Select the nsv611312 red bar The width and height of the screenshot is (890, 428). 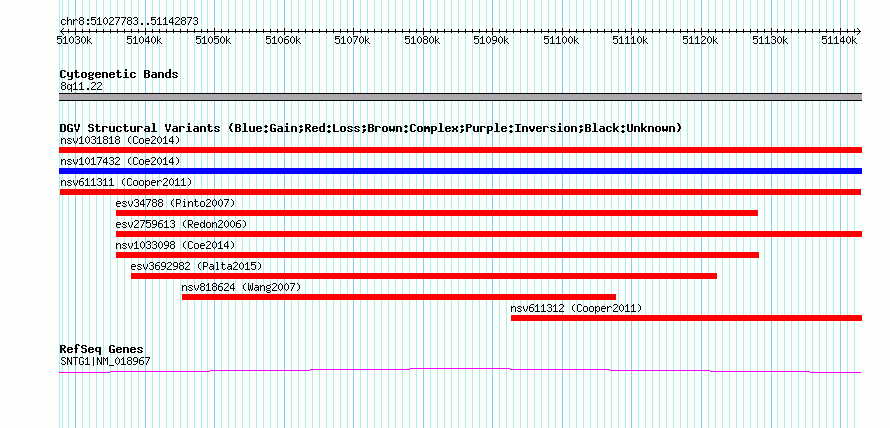point(686,318)
